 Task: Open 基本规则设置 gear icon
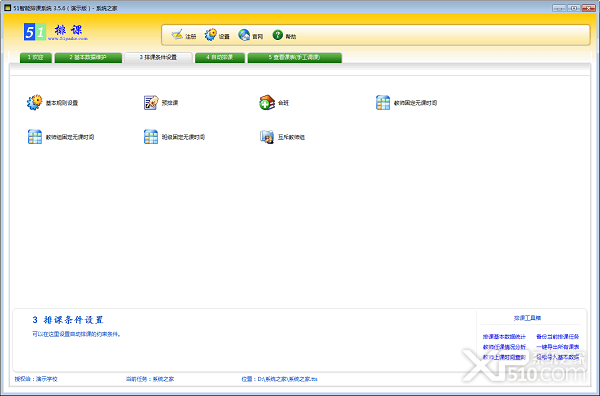34,103
